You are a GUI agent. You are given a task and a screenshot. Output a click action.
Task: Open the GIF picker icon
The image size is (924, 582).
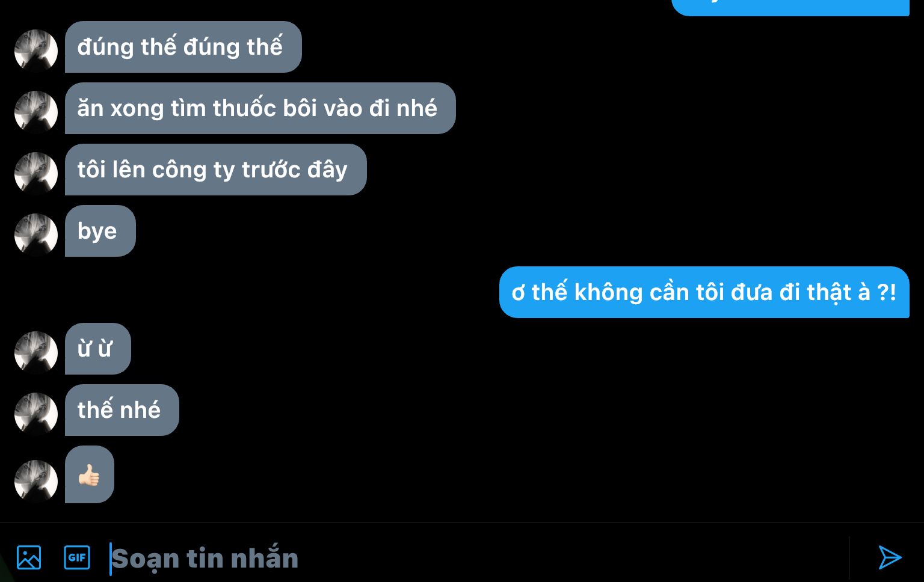pos(77,557)
